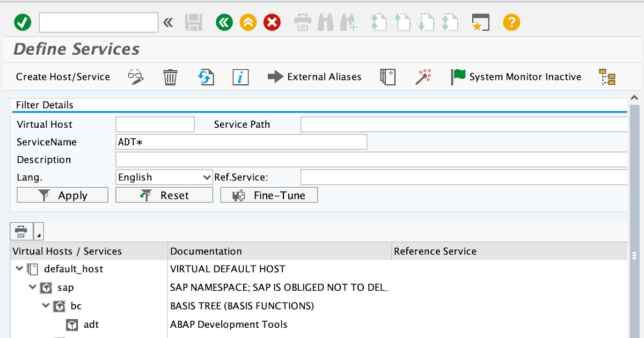Refresh the services list with the refresh icon

[206, 77]
